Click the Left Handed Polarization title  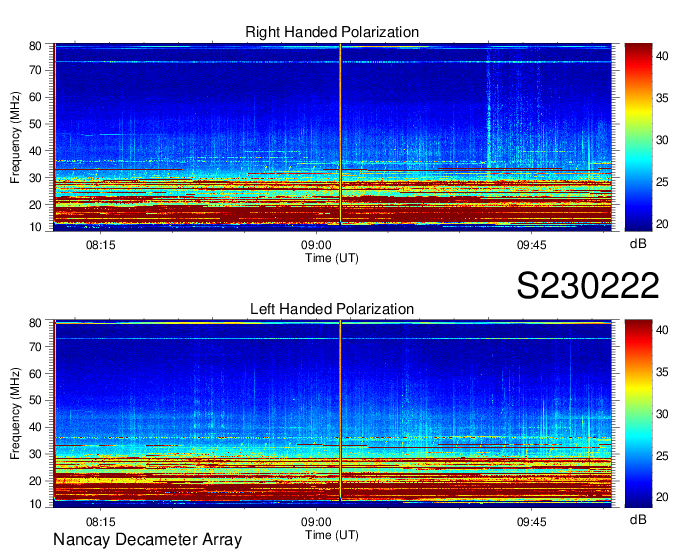(x=332, y=309)
